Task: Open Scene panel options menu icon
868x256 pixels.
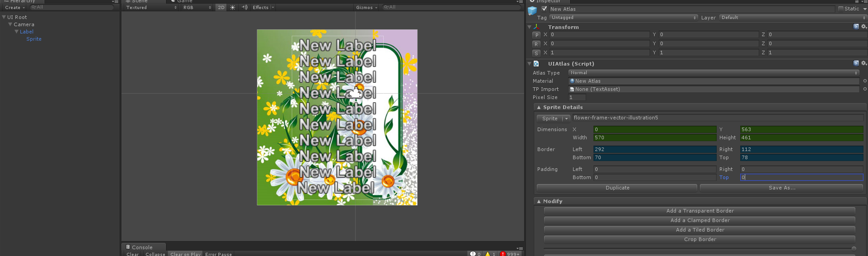Action: (x=520, y=2)
